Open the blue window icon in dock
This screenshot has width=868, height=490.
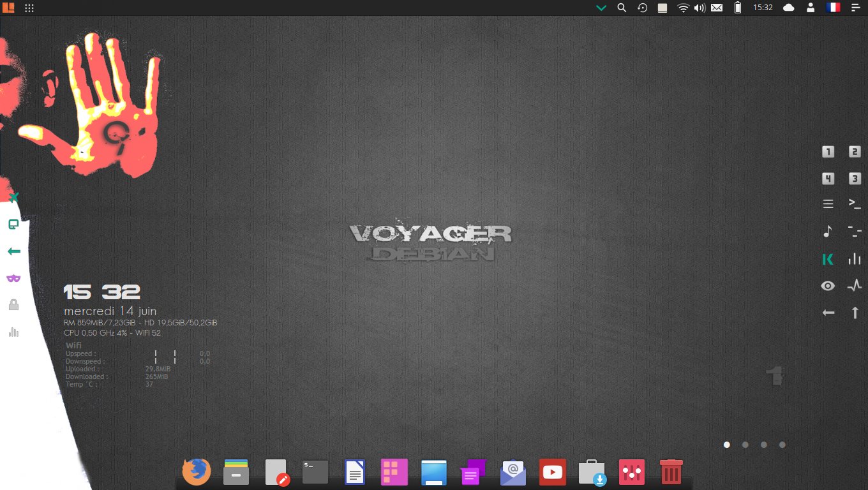coord(434,472)
